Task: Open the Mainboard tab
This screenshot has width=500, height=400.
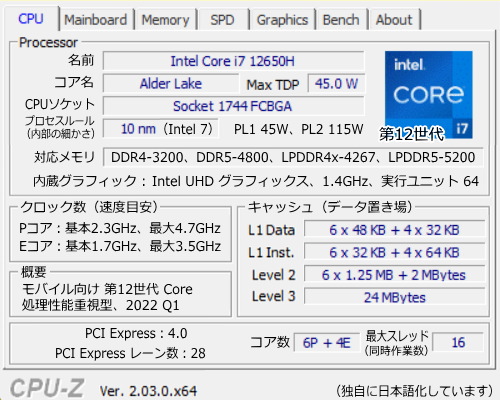Action: coord(96,20)
